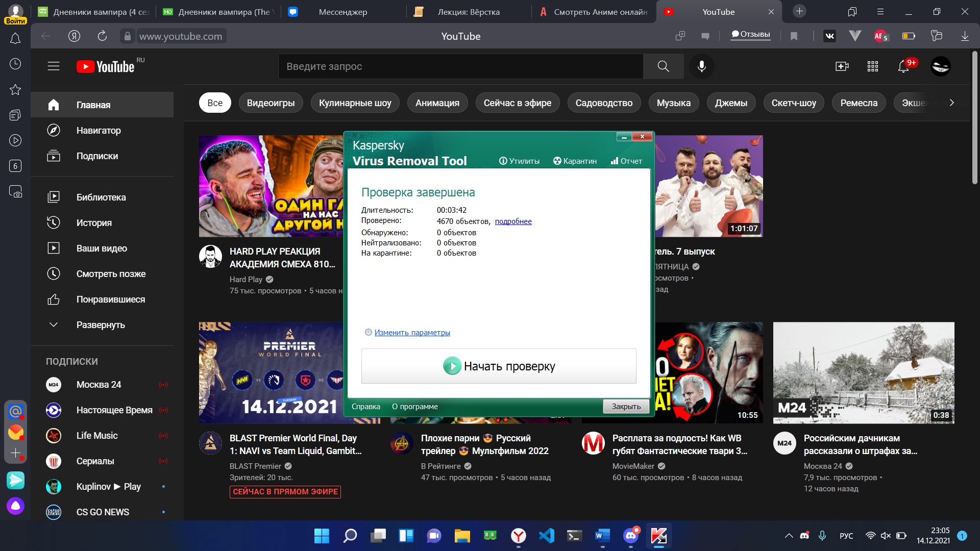Focus the Введите запрос search field
Screen dimensions: 980x551
point(460,66)
